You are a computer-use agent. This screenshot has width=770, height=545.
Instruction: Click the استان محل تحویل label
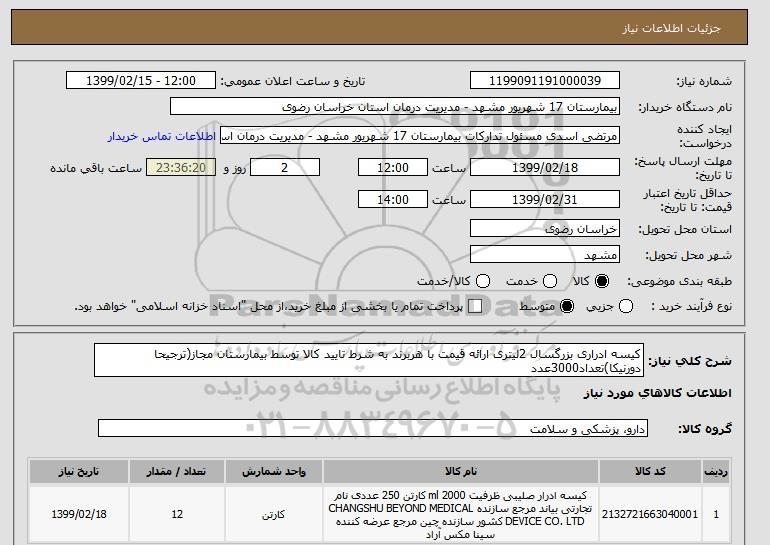(x=685, y=229)
